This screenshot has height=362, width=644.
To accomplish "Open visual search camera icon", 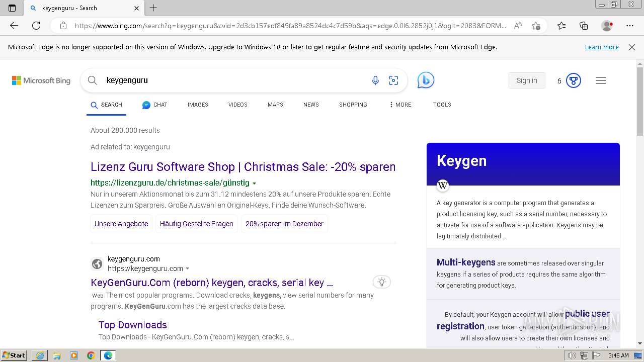I will tap(393, 80).
